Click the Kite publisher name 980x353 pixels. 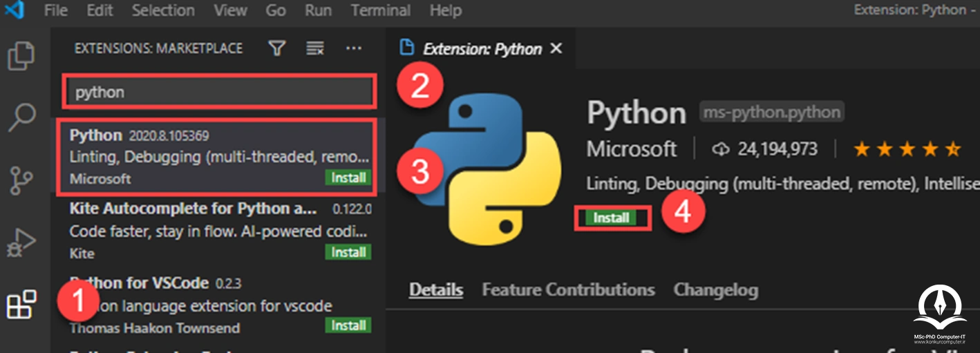coord(82,254)
